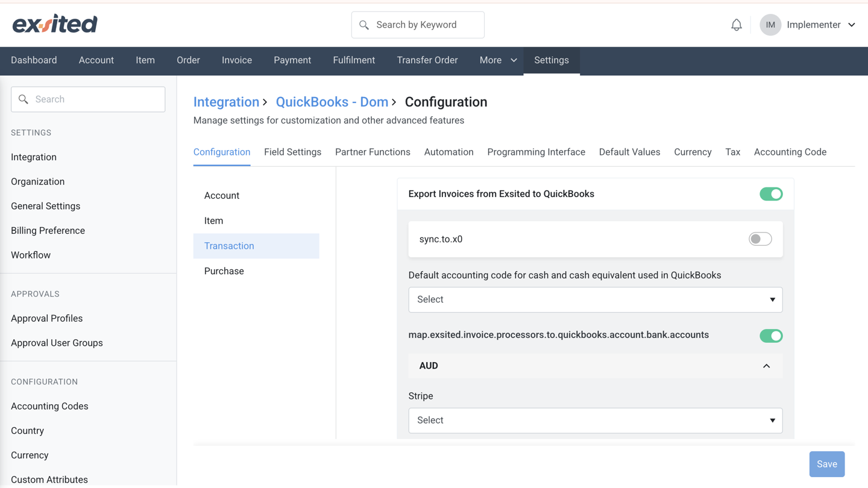Switch to the Field Settings tab
The image size is (868, 488).
[292, 152]
